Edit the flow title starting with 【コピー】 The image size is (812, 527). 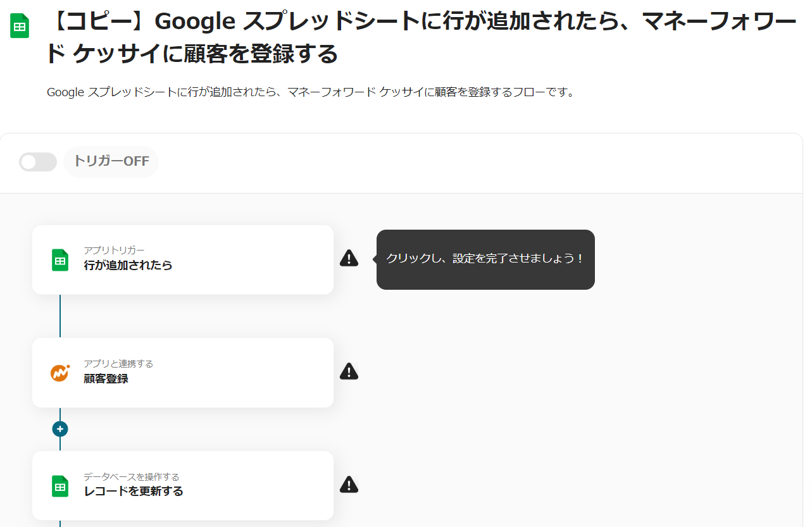421,38
